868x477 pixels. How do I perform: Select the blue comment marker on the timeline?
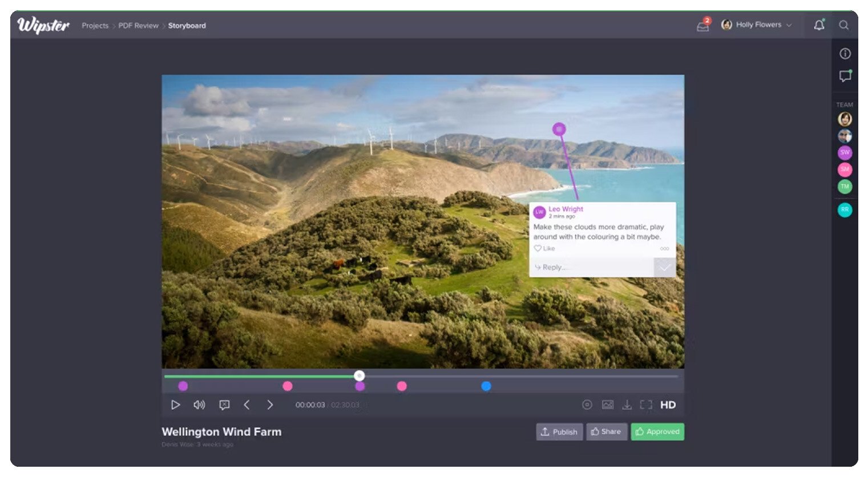pyautogui.click(x=486, y=386)
